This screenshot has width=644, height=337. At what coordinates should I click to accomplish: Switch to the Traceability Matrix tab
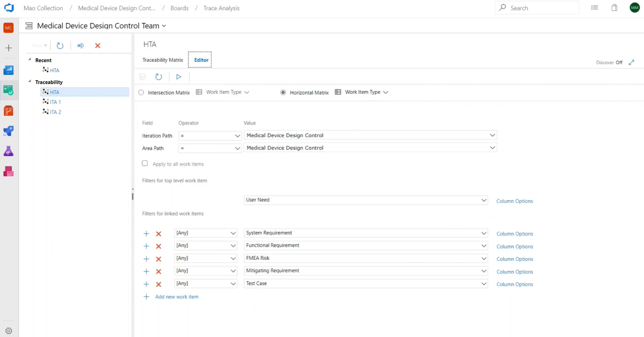click(x=163, y=60)
